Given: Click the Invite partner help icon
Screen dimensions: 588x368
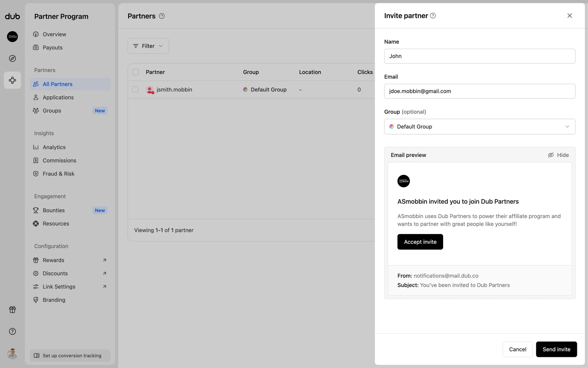Looking at the screenshot, I should [x=433, y=16].
